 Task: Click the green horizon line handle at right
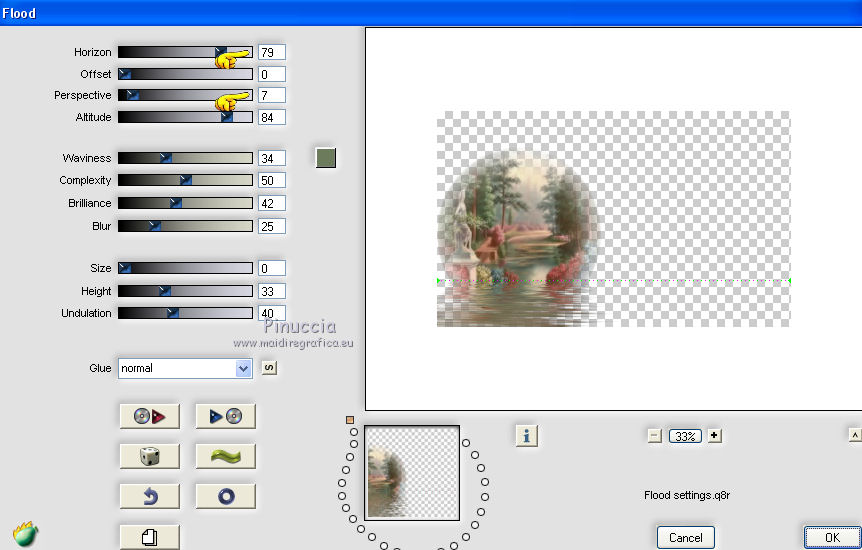pyautogui.click(x=789, y=280)
